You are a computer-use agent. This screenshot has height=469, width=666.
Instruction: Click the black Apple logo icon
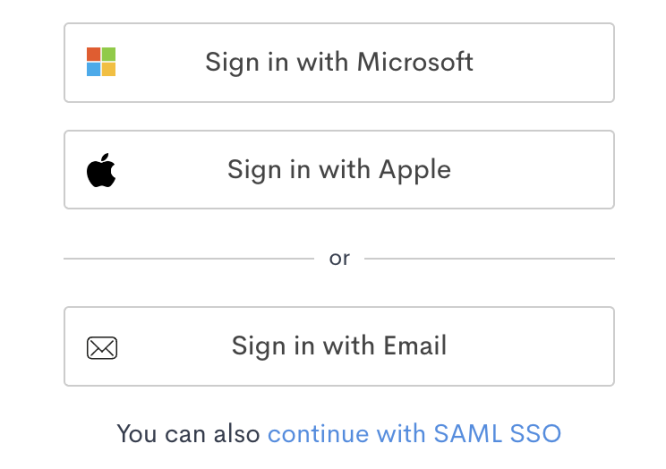pyautogui.click(x=101, y=170)
